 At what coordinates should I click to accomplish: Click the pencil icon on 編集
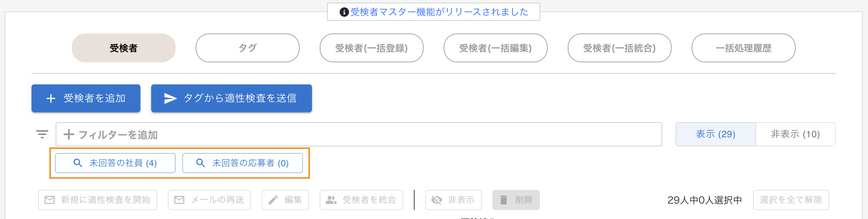point(273,200)
